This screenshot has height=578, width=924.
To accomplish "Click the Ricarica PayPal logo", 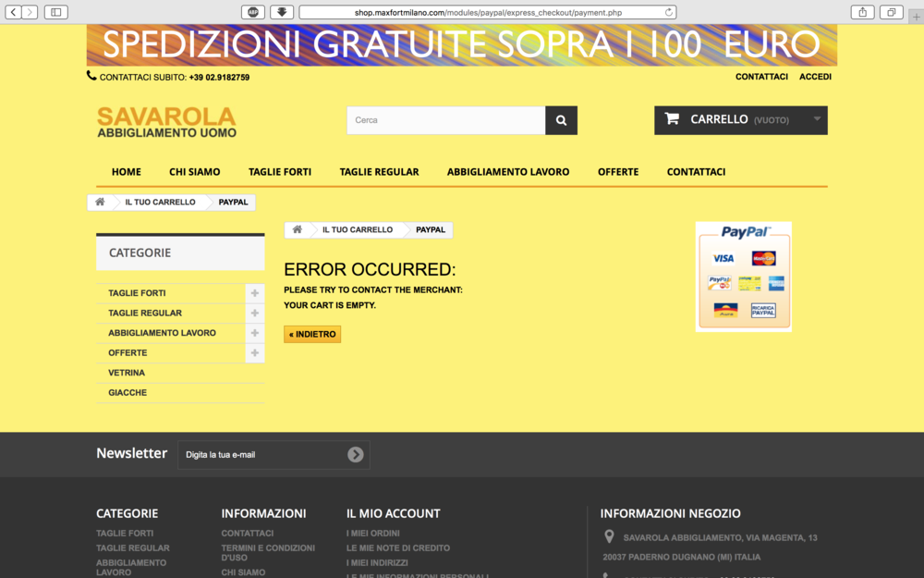I will point(764,310).
